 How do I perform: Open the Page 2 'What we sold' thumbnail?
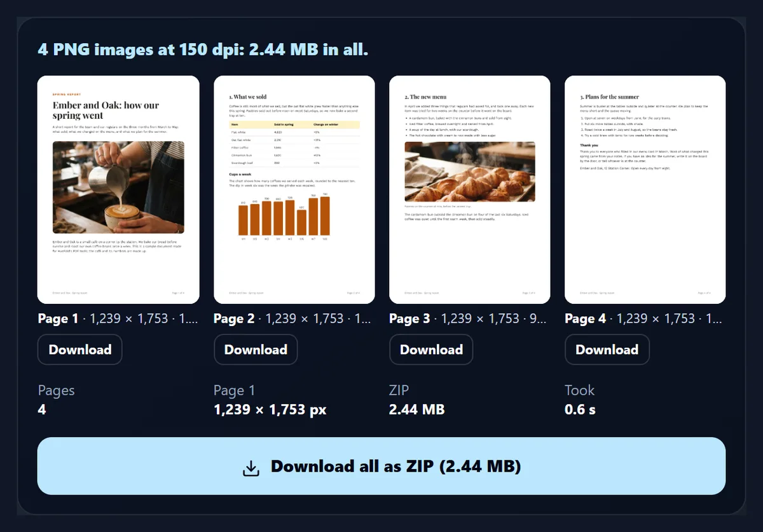click(294, 189)
